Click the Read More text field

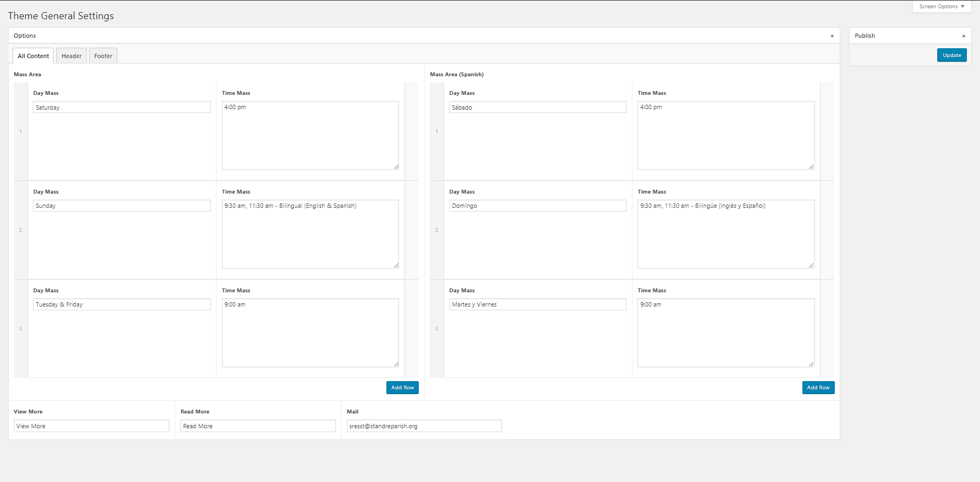[258, 426]
